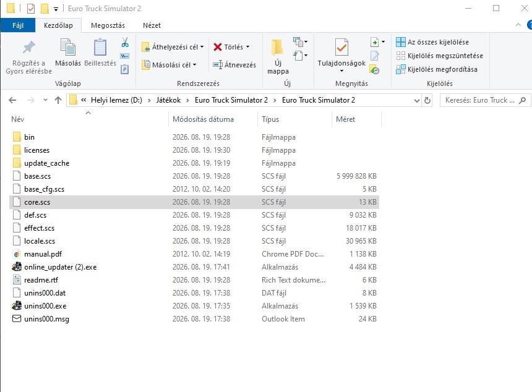Create new folder with Új mappa
This screenshot has height=392, width=532.
click(x=278, y=57)
